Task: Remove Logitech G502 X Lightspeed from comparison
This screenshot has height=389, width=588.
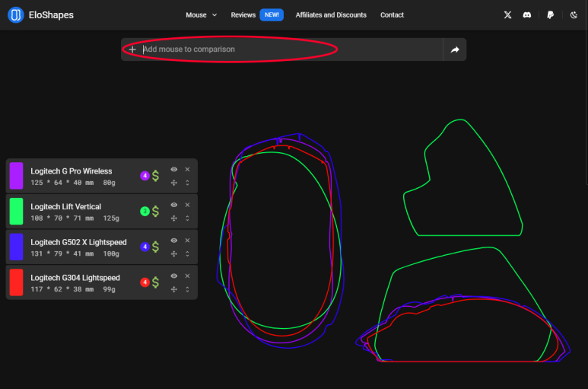Action: pos(187,241)
